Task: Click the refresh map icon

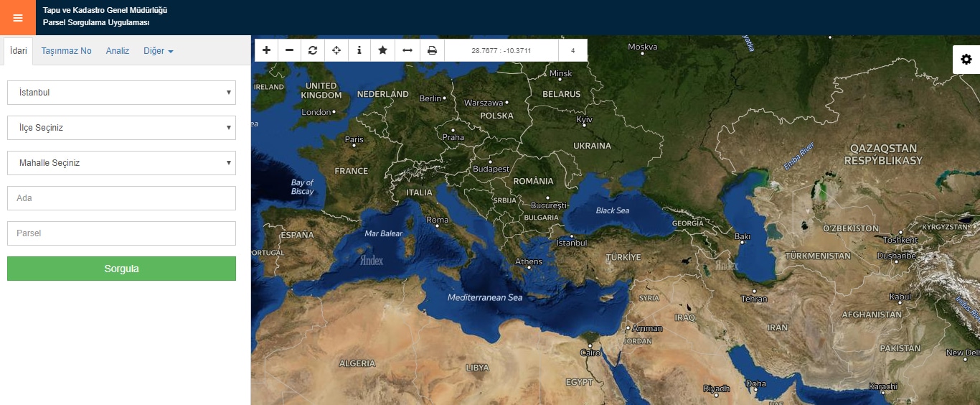Action: tap(313, 50)
